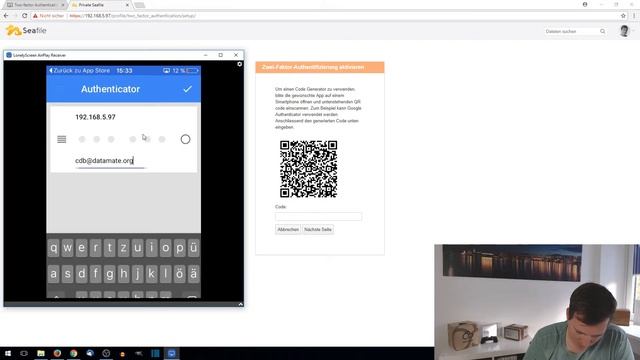Screen dimensions: 640x360
Task: Tap the ä key on keyboard
Action: tap(193, 274)
